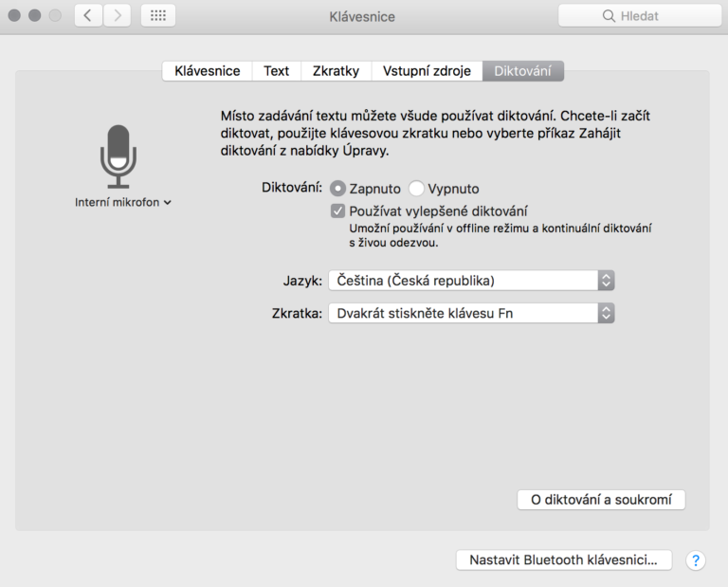Open the Zkratky tab
Viewport: 728px width, 587px height.
336,71
